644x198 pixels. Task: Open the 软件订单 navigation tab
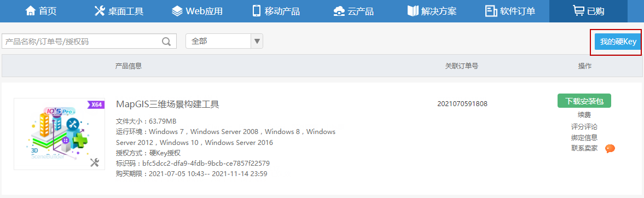coord(510,11)
